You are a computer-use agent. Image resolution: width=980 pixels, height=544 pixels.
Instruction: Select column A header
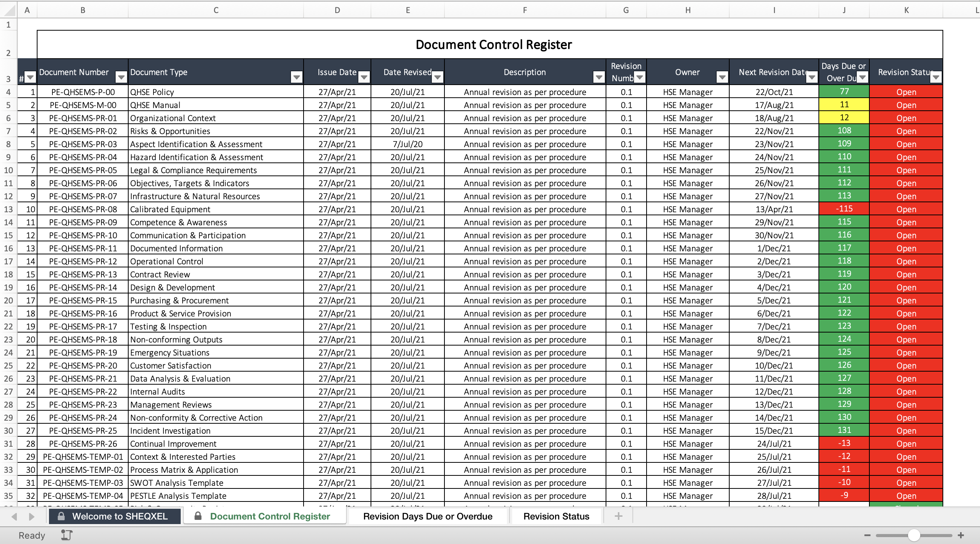coord(27,10)
